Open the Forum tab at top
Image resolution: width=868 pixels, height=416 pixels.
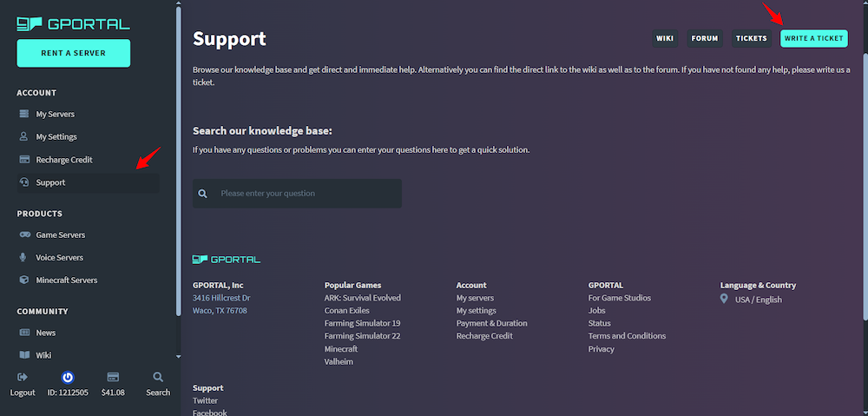705,38
